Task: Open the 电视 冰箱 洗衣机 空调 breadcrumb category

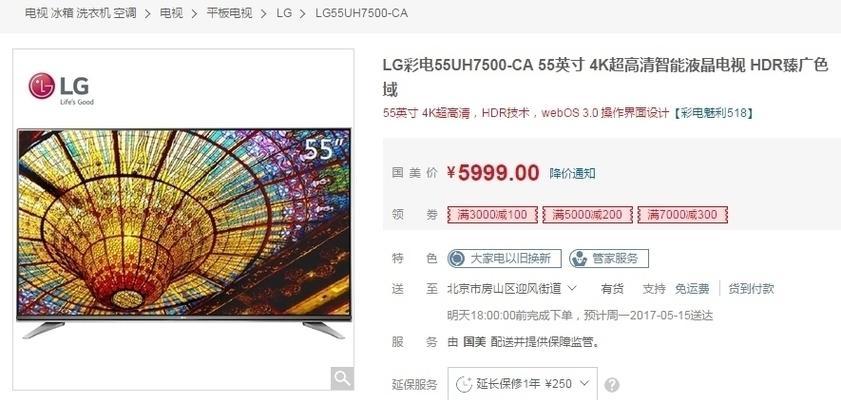Action: pos(80,13)
